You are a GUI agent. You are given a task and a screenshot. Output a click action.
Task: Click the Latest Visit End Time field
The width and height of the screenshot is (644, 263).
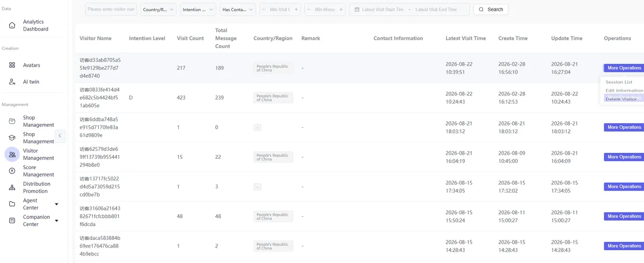tap(436, 10)
